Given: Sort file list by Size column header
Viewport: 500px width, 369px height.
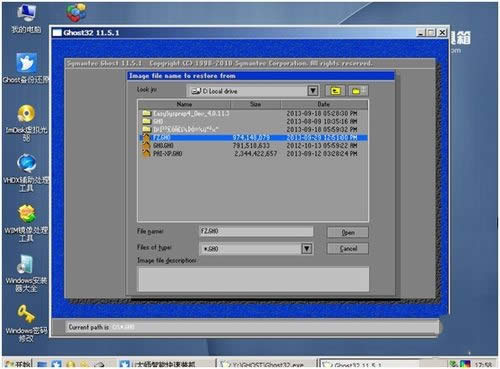Looking at the screenshot, I should (255, 104).
